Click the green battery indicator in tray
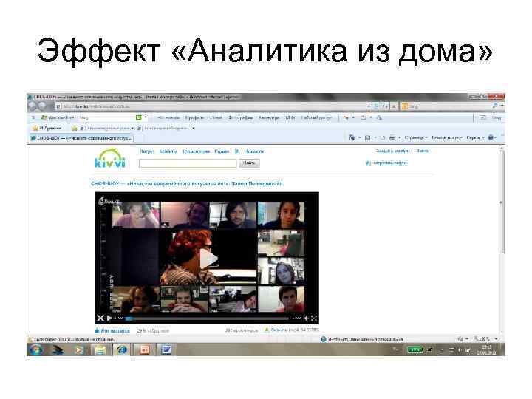 (x=415, y=349)
